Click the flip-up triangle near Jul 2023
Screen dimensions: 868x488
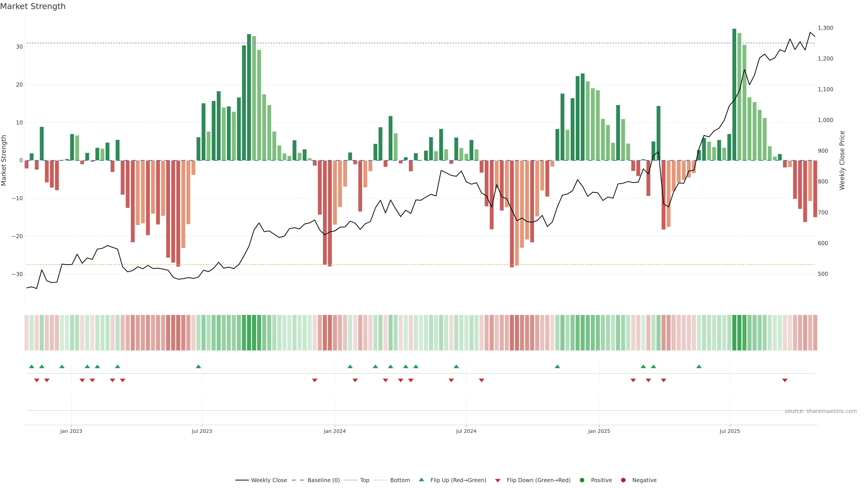coord(198,366)
